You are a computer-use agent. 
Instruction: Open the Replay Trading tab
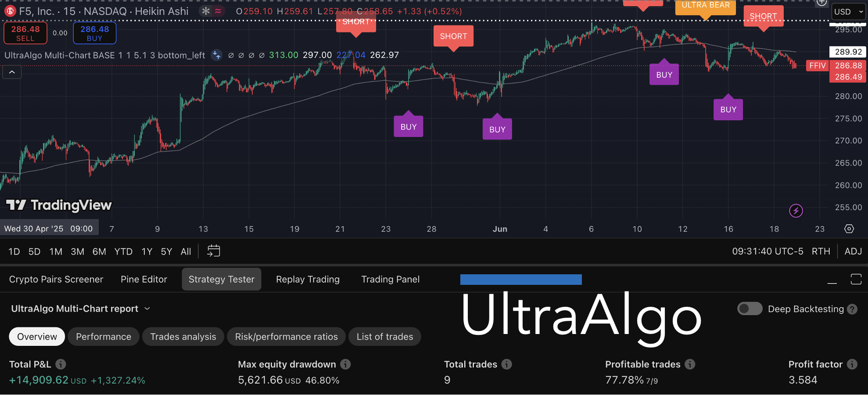coord(308,280)
